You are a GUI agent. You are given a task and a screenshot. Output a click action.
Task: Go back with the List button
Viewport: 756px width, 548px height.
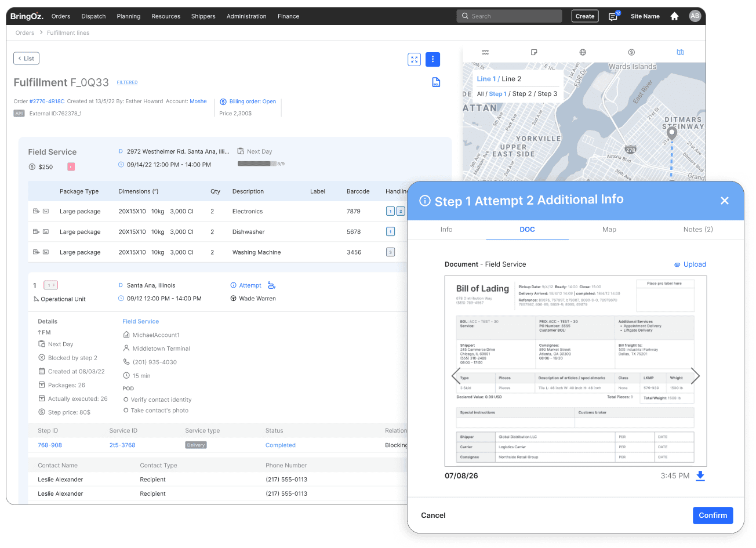click(26, 59)
